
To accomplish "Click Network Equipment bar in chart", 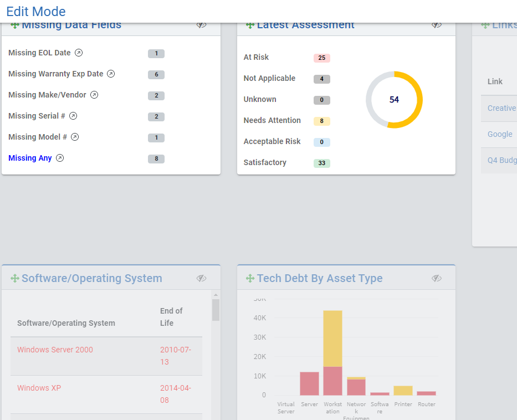I will click(356, 386).
